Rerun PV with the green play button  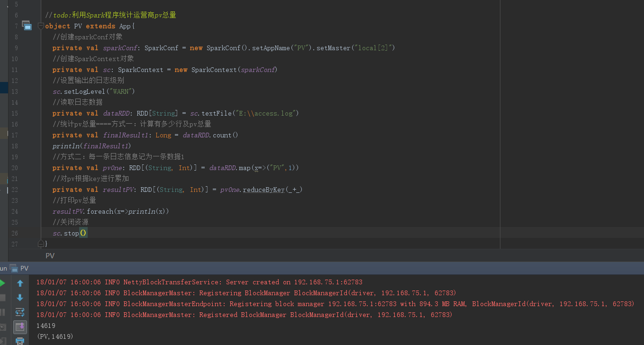coord(2,283)
